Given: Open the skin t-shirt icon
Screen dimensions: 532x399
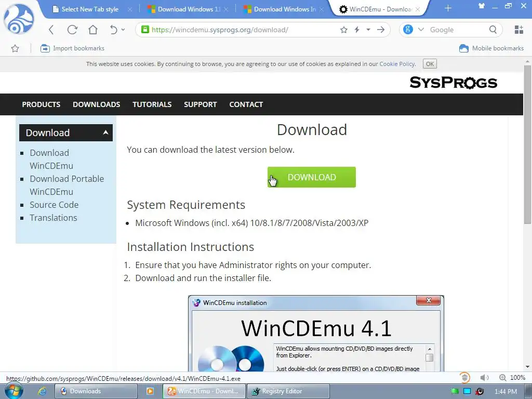Looking at the screenshot, I should pos(482,6).
